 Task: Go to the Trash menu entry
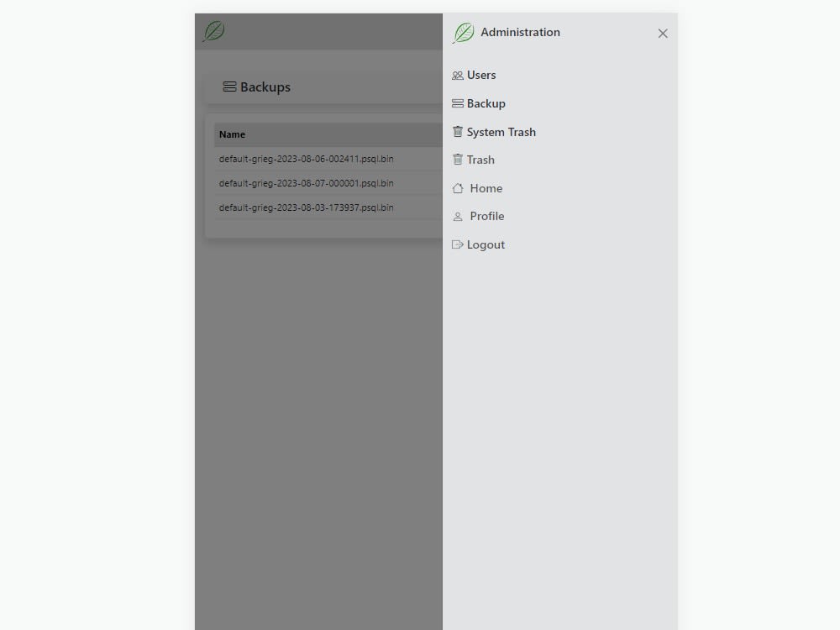point(480,160)
